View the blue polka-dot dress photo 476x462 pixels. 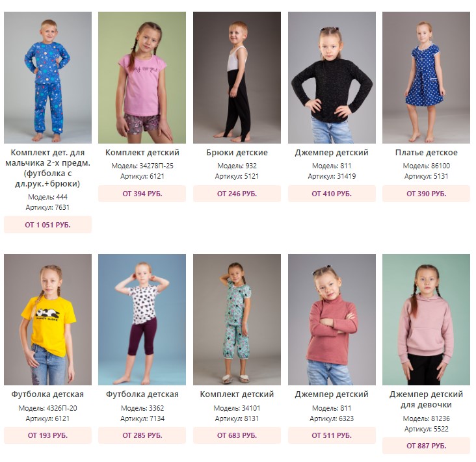point(426,77)
